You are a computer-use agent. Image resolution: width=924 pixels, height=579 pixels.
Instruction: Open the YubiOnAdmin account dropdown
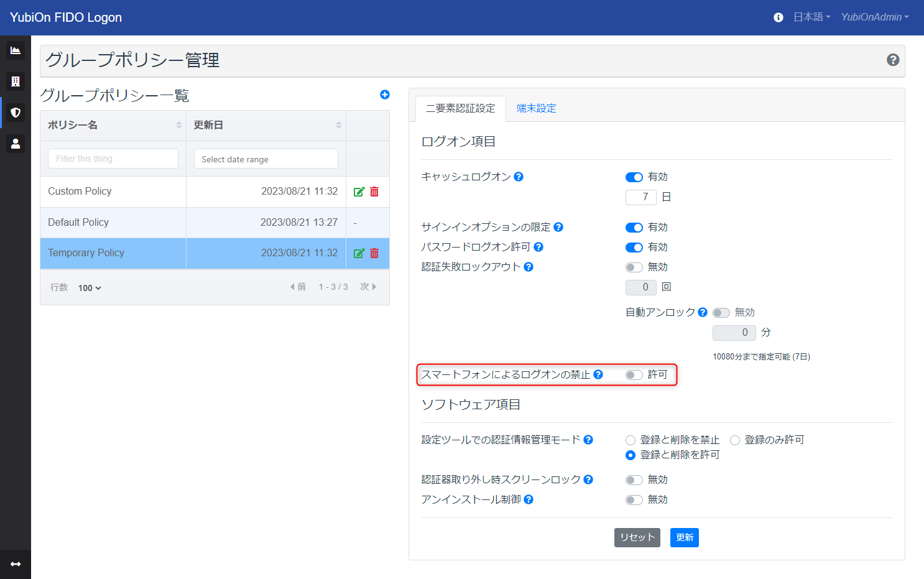[x=875, y=17]
